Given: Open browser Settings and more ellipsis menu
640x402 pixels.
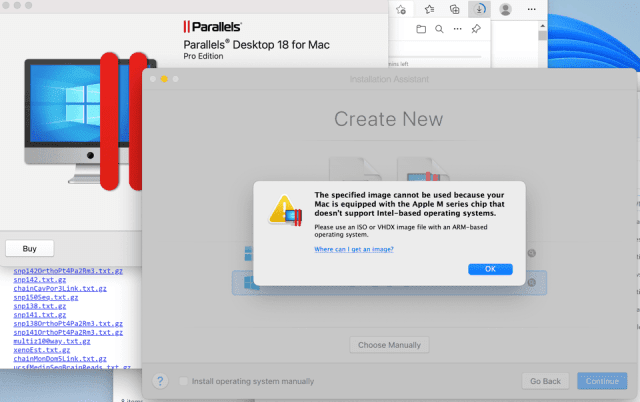Looking at the screenshot, I should click(532, 9).
